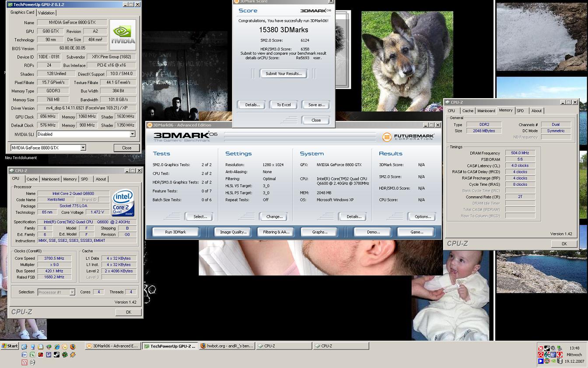588x368 pixels.
Task: Open the Processor #1 selection dropdown
Action: [x=56, y=292]
